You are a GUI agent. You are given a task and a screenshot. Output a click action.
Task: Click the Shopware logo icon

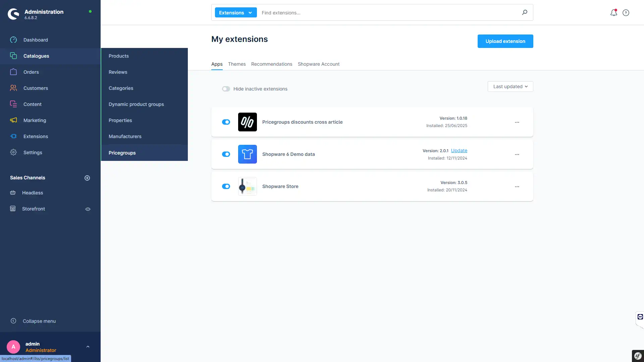(13, 14)
